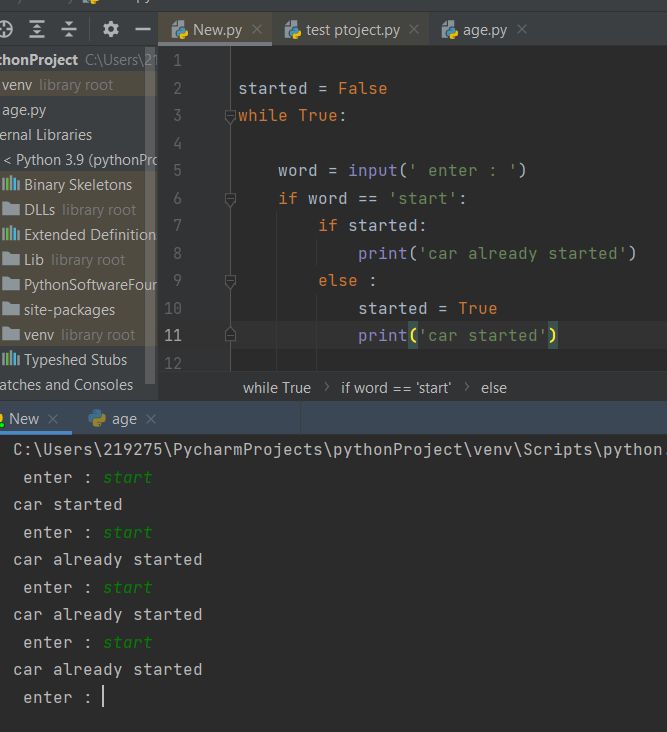Image resolution: width=667 pixels, height=732 pixels.
Task: Close the test ptoject.py editor tab
Action: (x=414, y=29)
